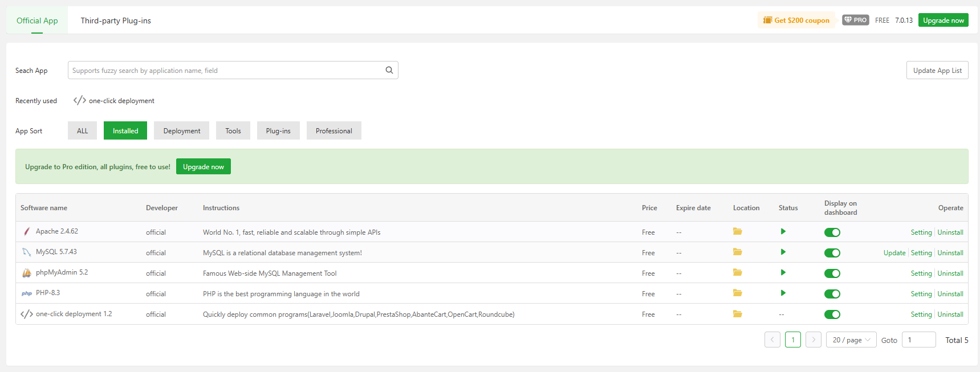Click the search magnifier icon

point(389,70)
